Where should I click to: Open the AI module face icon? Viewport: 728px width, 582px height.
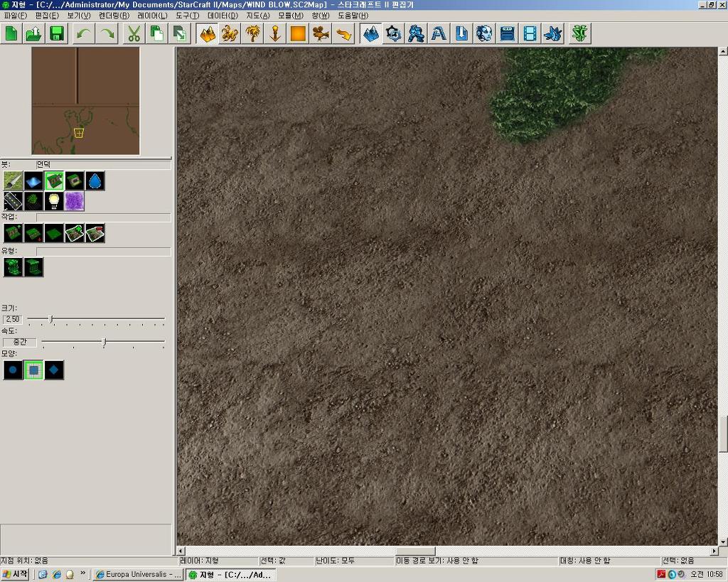484,34
